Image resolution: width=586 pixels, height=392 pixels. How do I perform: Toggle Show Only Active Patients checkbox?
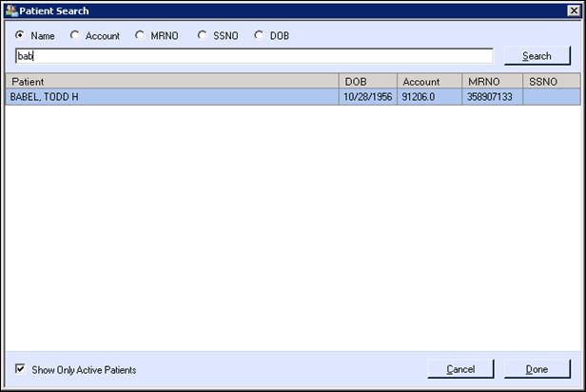[21, 369]
